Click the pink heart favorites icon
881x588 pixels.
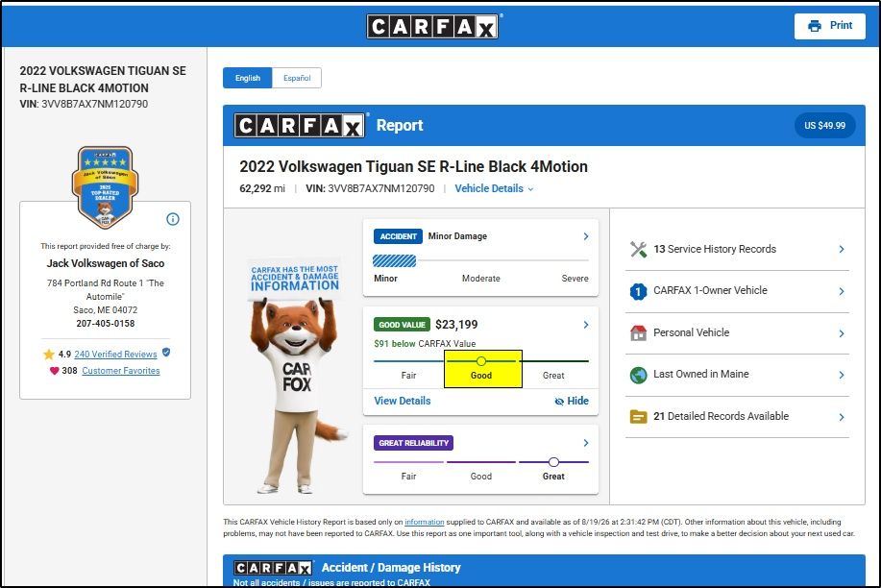[x=54, y=371]
